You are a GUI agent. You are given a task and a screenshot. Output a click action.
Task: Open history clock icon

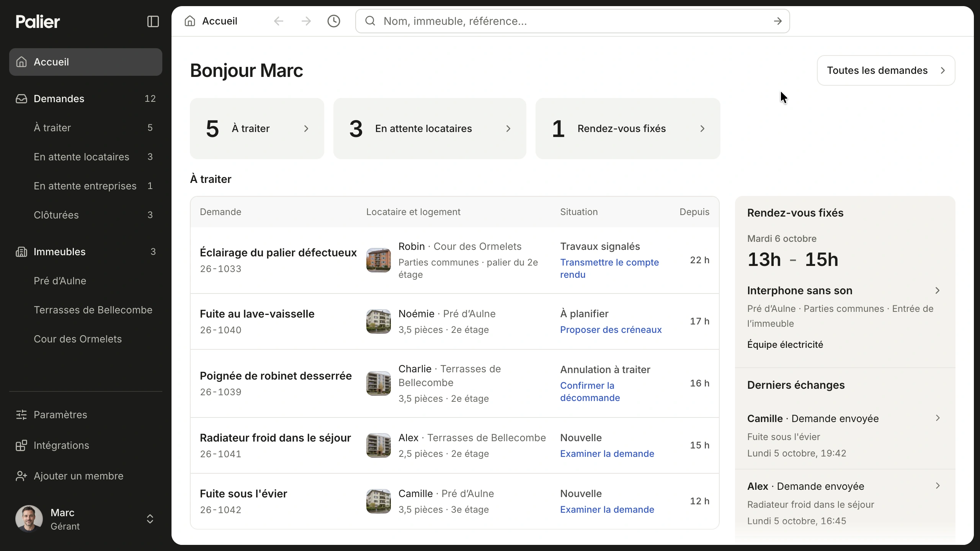click(x=334, y=21)
